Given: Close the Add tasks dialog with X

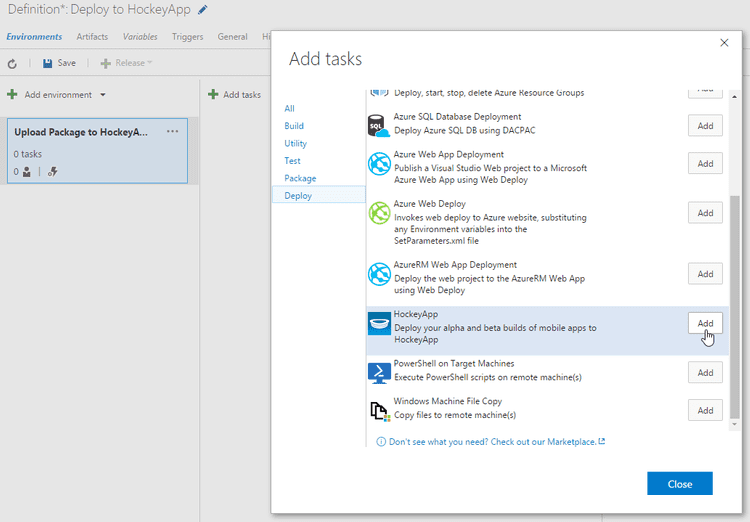Looking at the screenshot, I should [724, 43].
